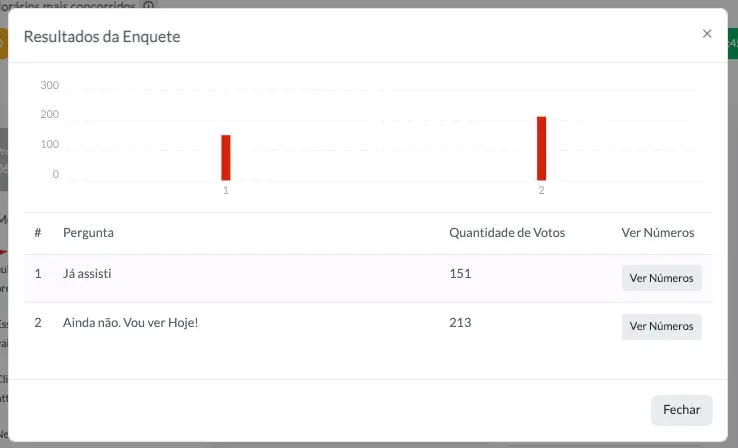This screenshot has width=738, height=448.
Task: Click the info icon behind the dialog
Action: pyautogui.click(x=149, y=5)
